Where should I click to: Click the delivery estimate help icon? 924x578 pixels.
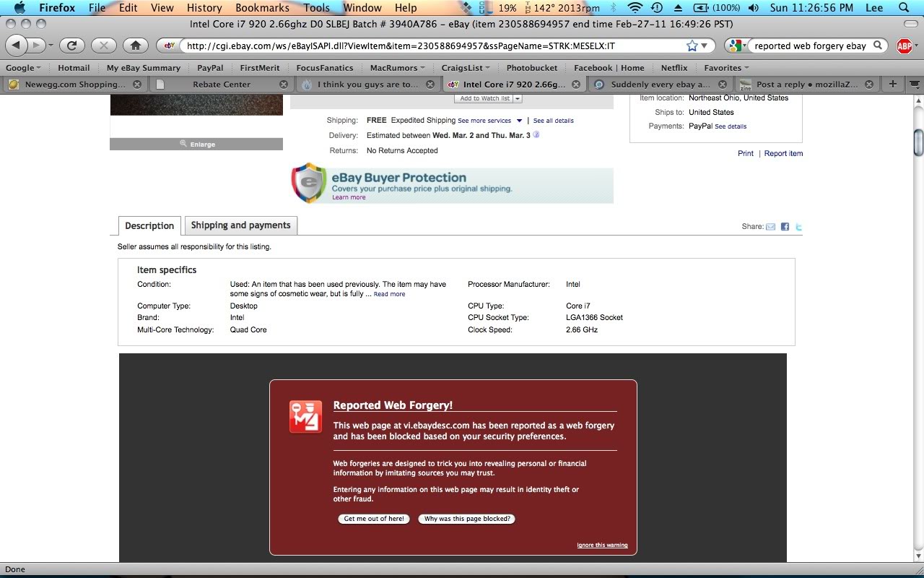coord(536,135)
